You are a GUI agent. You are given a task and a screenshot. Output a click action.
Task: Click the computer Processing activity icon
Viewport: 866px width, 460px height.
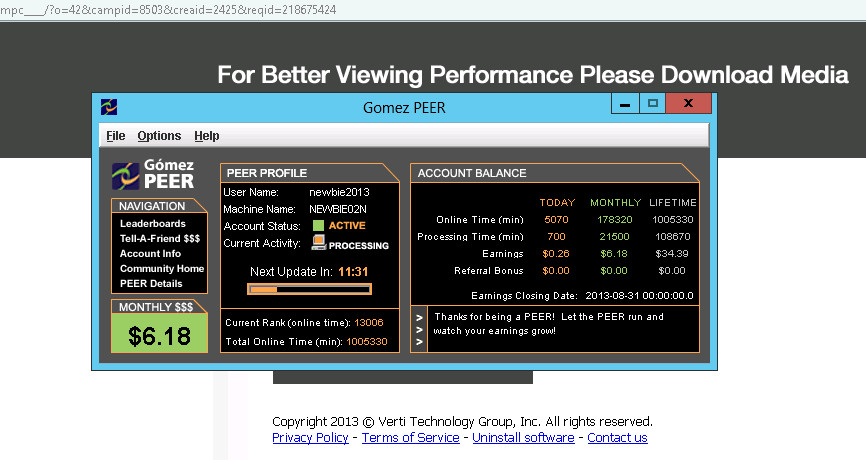pyautogui.click(x=319, y=242)
